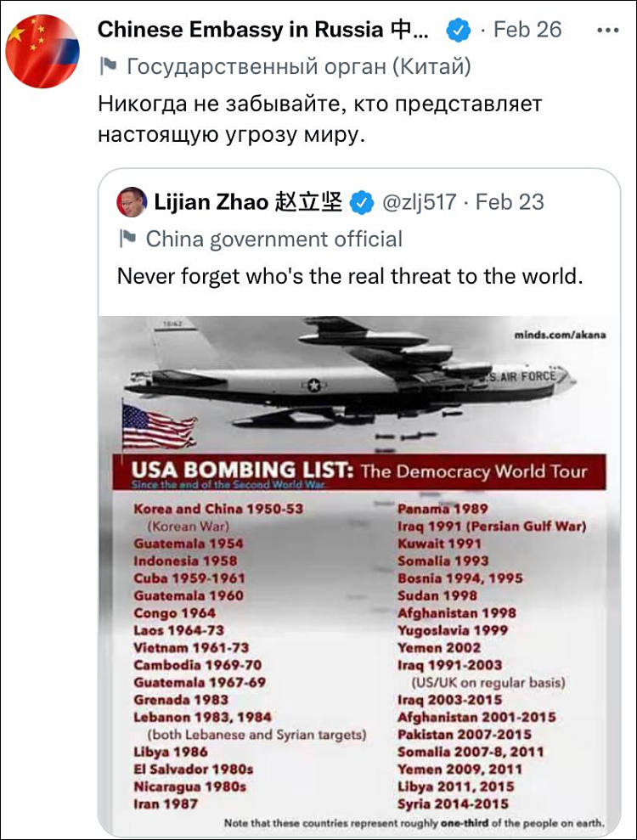637x840 pixels.
Task: Open the USA Bombing List image
Action: click(359, 576)
